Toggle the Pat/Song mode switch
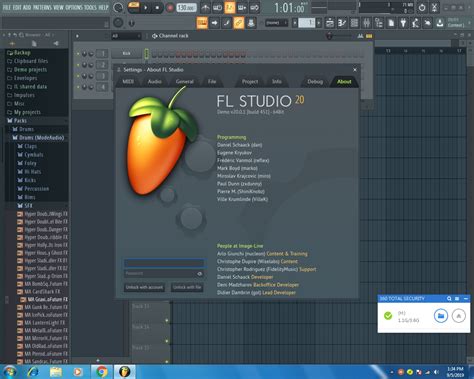 [134, 7]
